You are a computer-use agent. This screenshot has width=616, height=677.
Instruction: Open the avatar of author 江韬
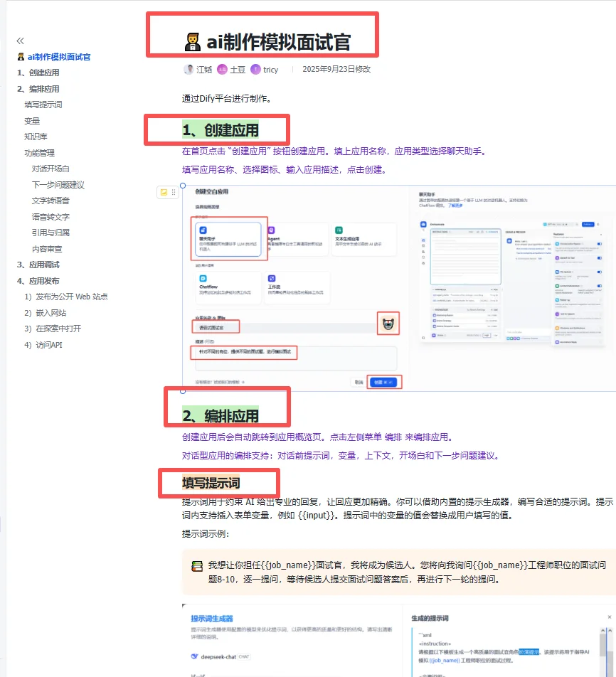(x=188, y=70)
